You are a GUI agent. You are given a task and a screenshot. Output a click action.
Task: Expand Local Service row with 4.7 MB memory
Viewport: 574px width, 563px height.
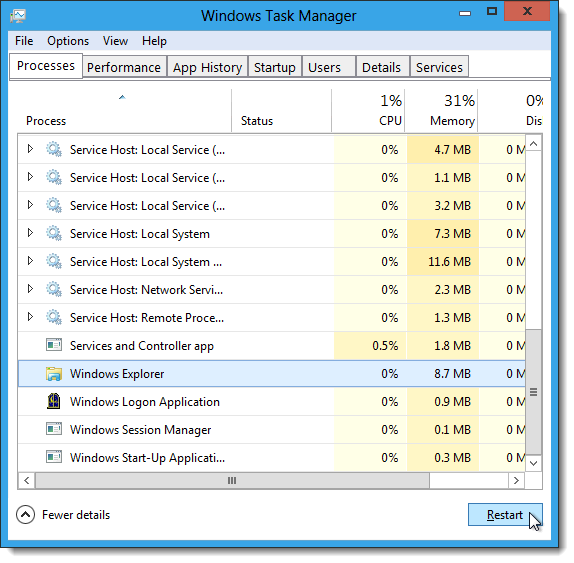pos(30,149)
